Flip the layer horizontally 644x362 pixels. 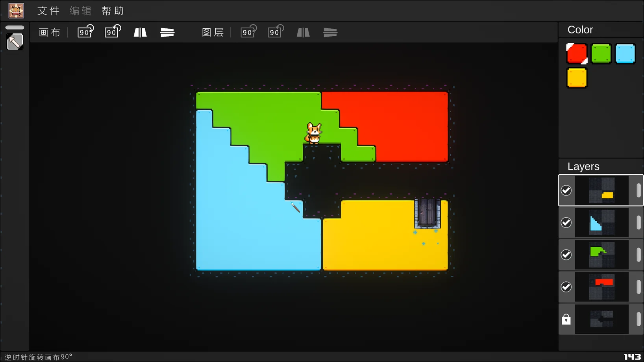coord(303,32)
